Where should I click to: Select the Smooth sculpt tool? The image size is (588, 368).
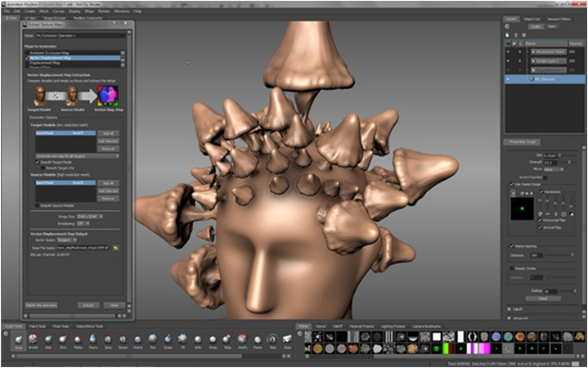pyautogui.click(x=34, y=341)
